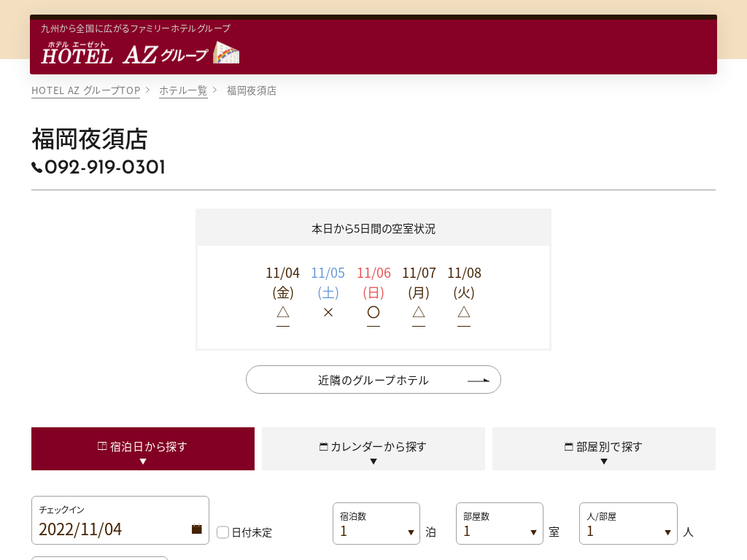Switch to 宿泊日から探す tab
This screenshot has height=560, width=747.
(x=143, y=448)
